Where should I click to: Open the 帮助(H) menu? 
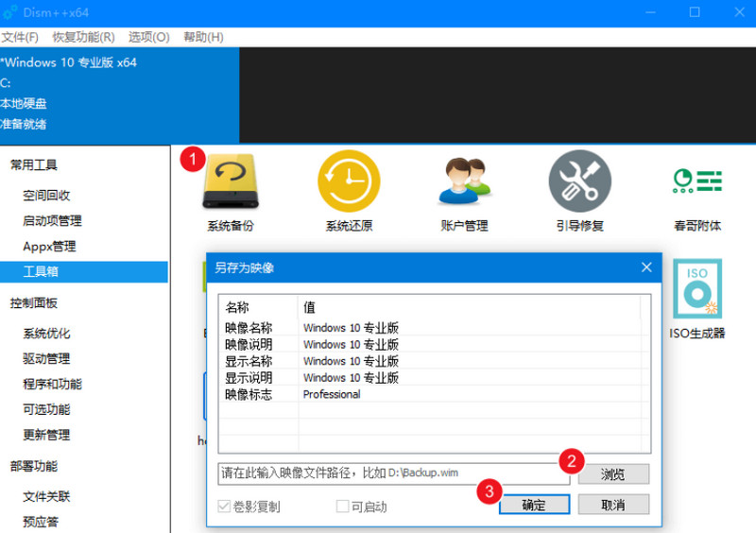[x=203, y=37]
